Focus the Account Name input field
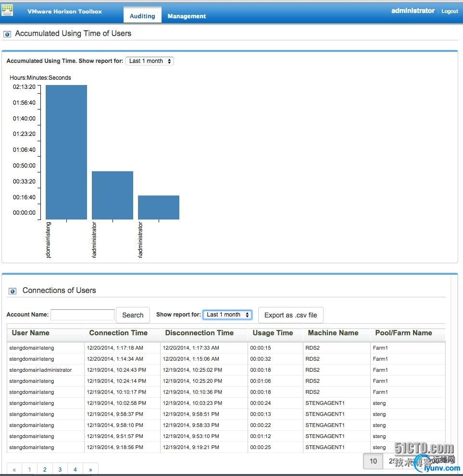The width and height of the screenshot is (463, 476). (82, 315)
